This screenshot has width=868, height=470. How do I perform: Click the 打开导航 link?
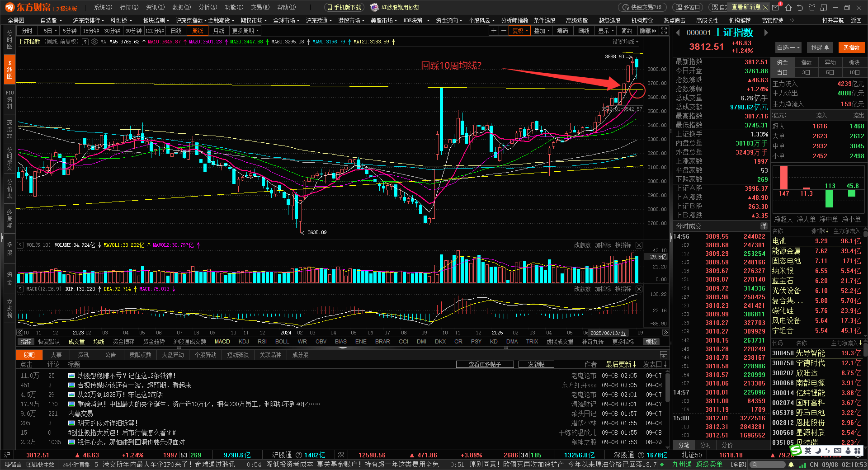pyautogui.click(x=833, y=20)
